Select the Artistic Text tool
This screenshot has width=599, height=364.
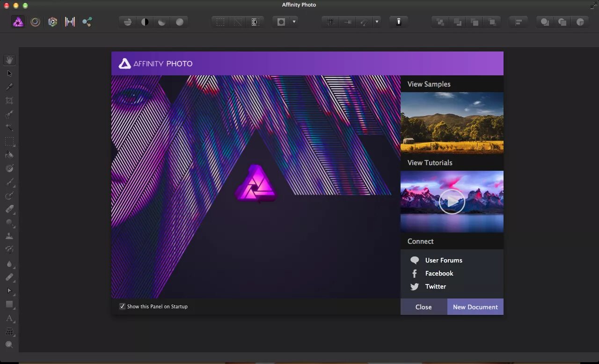click(x=9, y=318)
